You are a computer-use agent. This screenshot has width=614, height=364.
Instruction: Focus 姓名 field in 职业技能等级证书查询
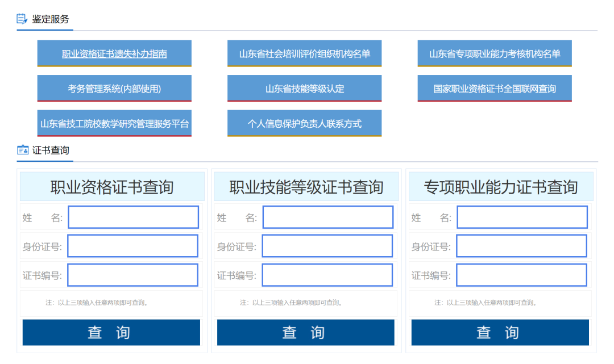click(328, 217)
